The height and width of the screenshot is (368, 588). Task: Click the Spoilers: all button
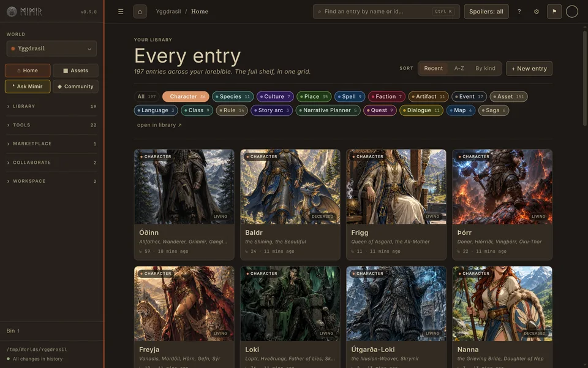(486, 12)
